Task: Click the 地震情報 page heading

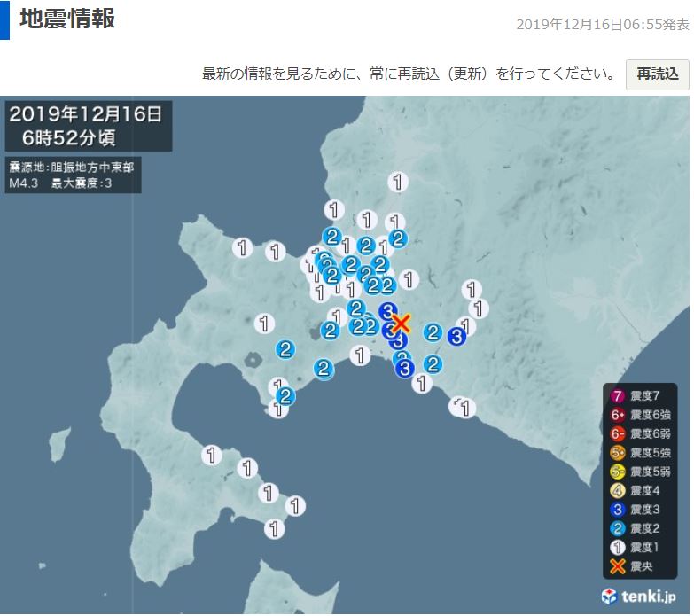Action: pyautogui.click(x=67, y=19)
